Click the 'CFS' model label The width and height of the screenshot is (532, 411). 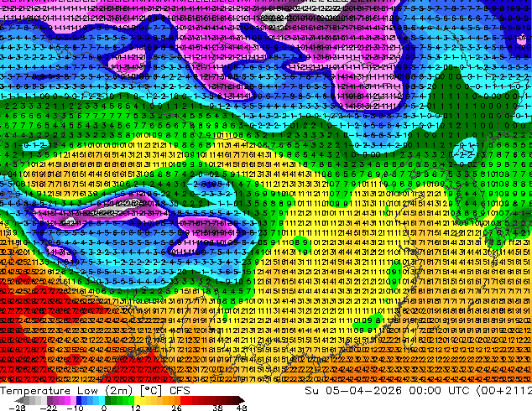tap(180, 391)
